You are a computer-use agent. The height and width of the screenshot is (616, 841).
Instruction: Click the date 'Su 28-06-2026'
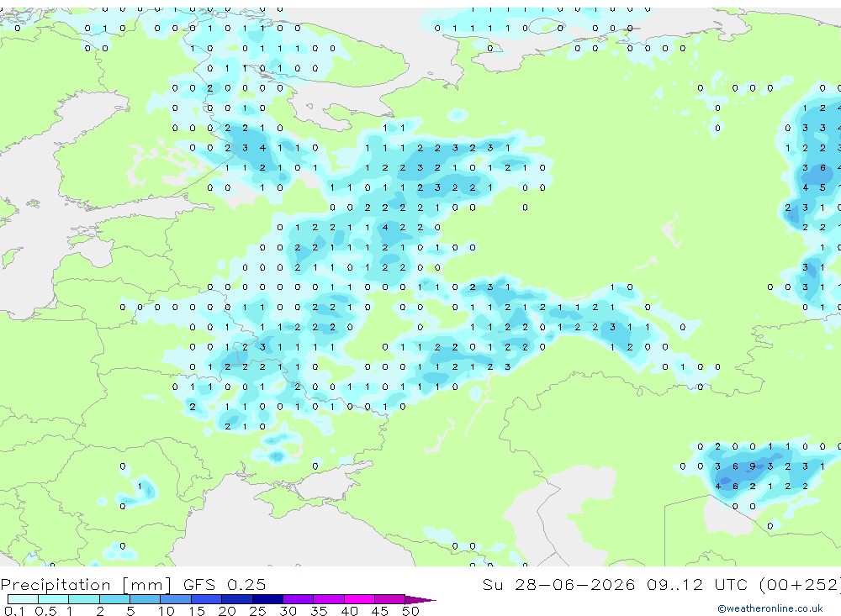pos(559,584)
